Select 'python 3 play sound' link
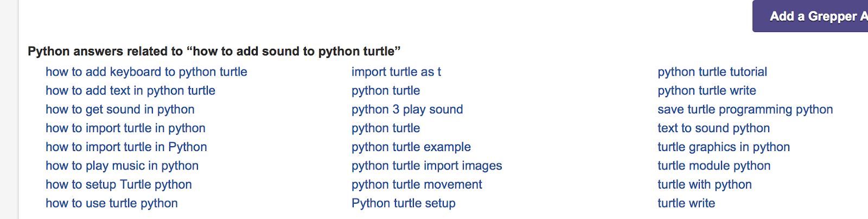The height and width of the screenshot is (219, 868). [x=407, y=109]
